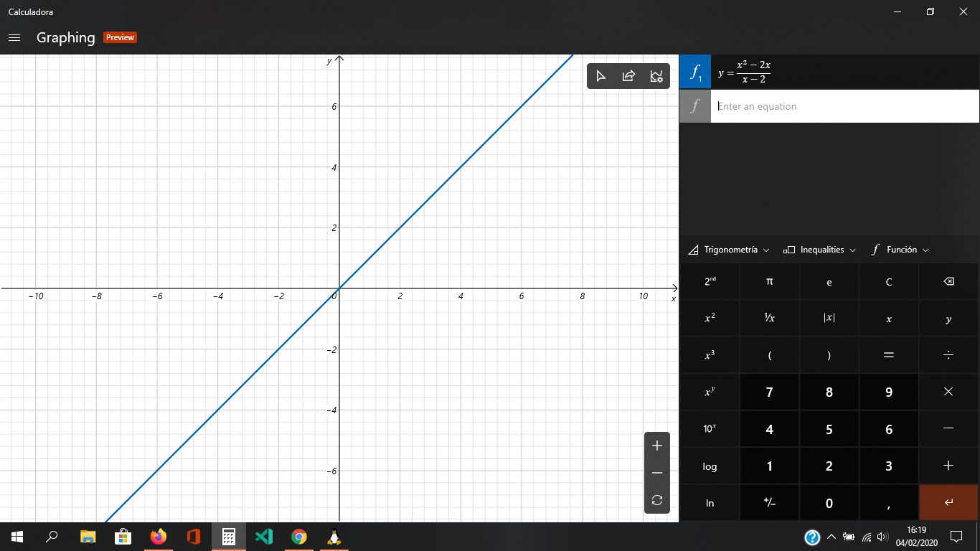Open graph options with the gear icon

(x=655, y=75)
